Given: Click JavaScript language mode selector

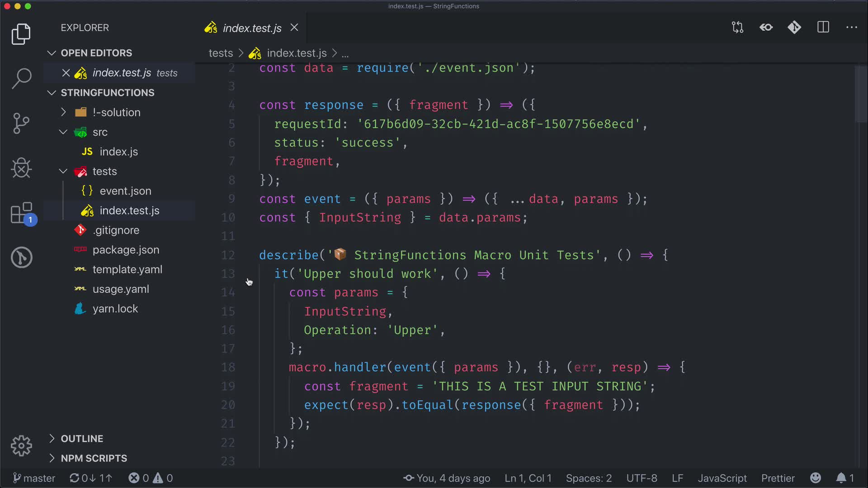Looking at the screenshot, I should [722, 478].
